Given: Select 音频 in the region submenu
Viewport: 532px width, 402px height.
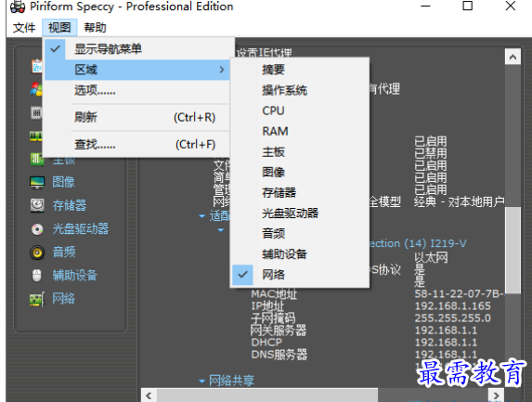Looking at the screenshot, I should [300, 233].
